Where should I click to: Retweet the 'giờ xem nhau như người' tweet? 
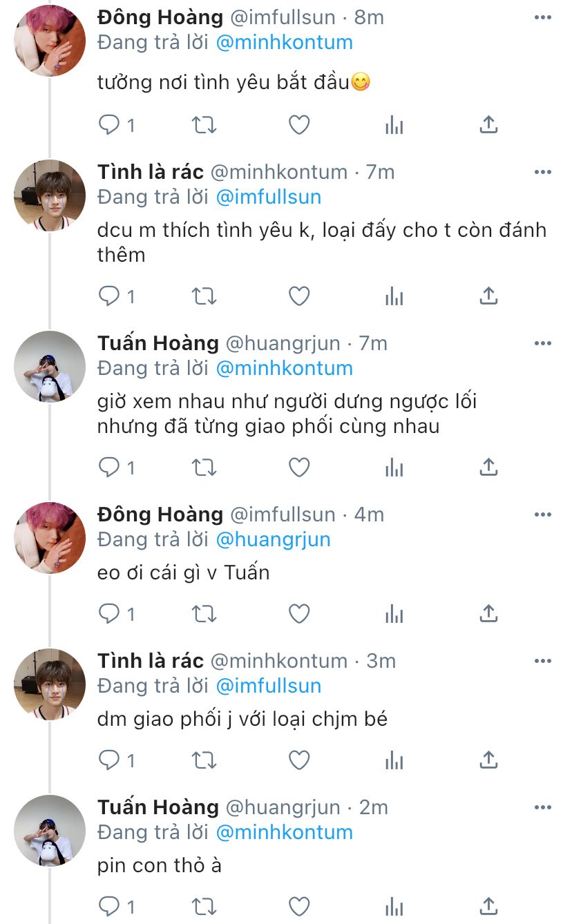pos(204,468)
